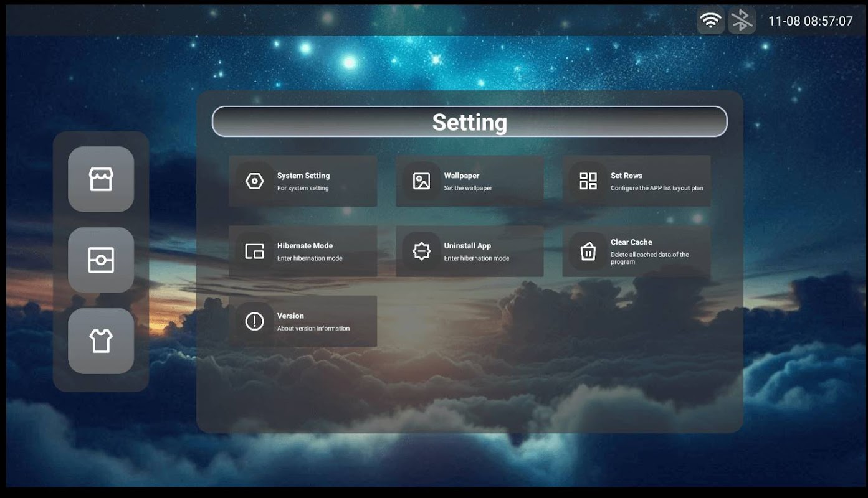Image resolution: width=868 pixels, height=498 pixels.
Task: View Version title text
Action: 290,316
